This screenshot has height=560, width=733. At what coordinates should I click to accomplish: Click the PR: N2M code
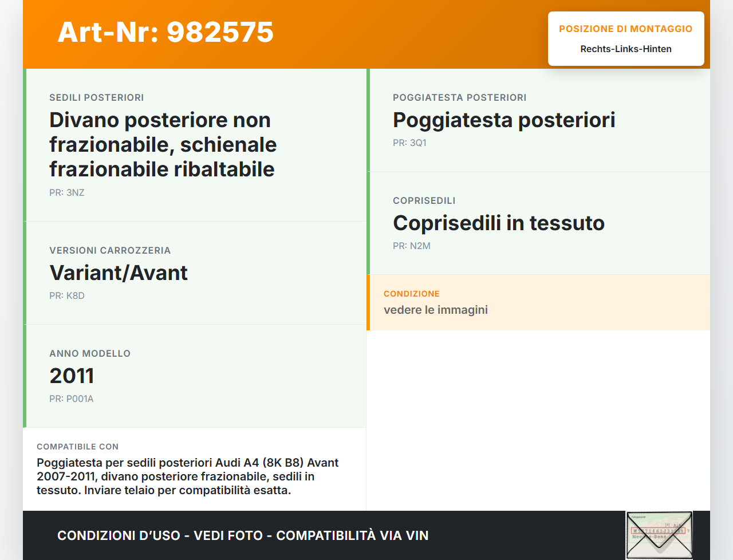point(412,246)
